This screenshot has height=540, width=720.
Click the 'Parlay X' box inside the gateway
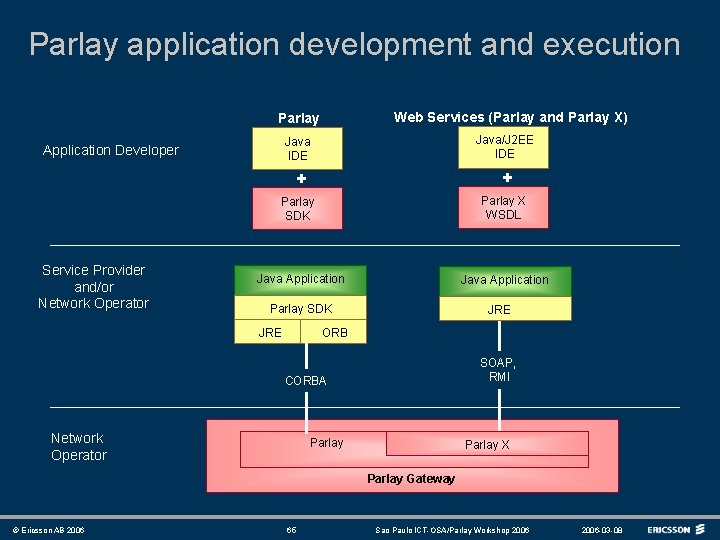487,444
